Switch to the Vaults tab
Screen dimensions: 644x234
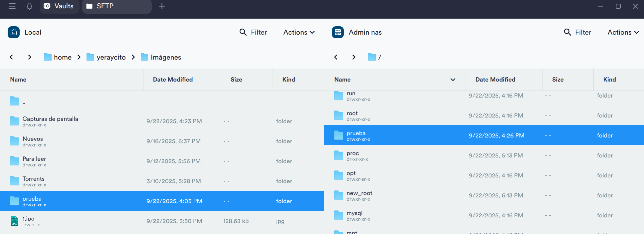click(x=59, y=6)
